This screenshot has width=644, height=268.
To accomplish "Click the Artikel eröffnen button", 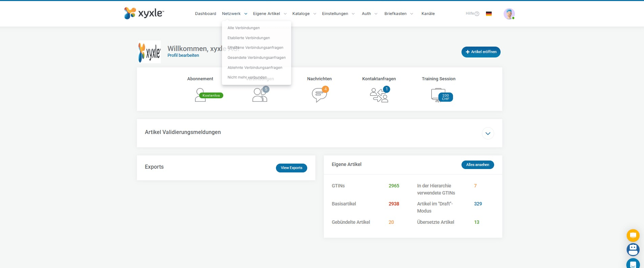I will pyautogui.click(x=481, y=52).
